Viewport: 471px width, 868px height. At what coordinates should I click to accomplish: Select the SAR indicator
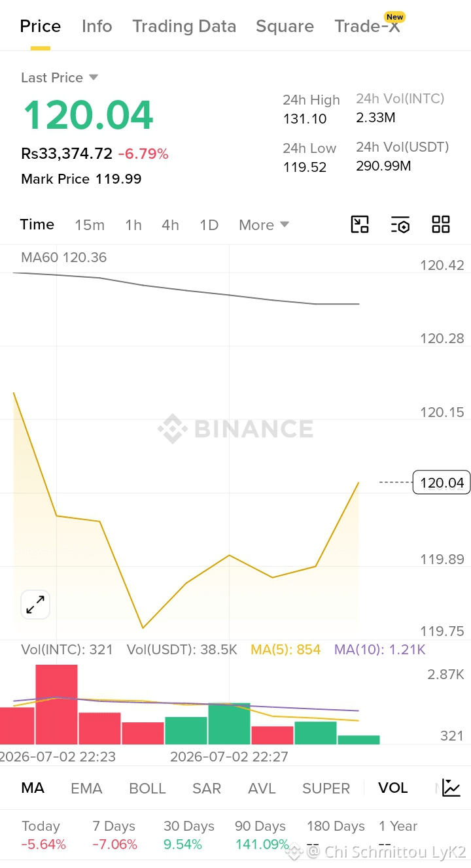[x=207, y=788]
